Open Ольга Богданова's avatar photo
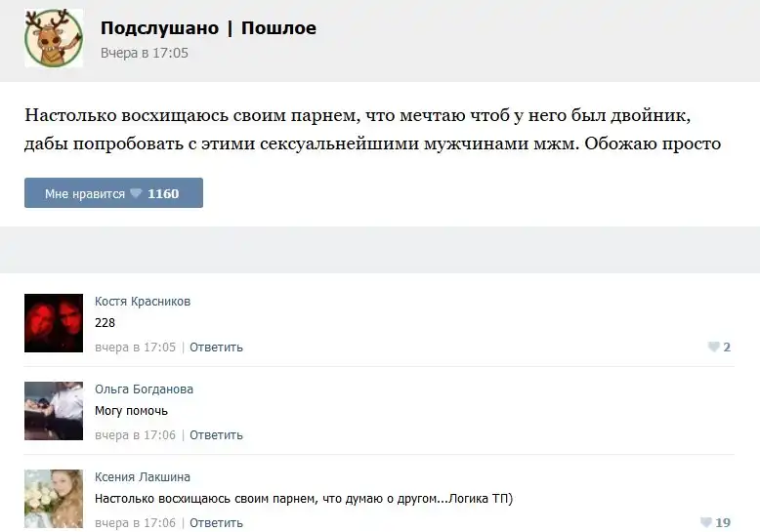Image resolution: width=760 pixels, height=532 pixels. 54,410
